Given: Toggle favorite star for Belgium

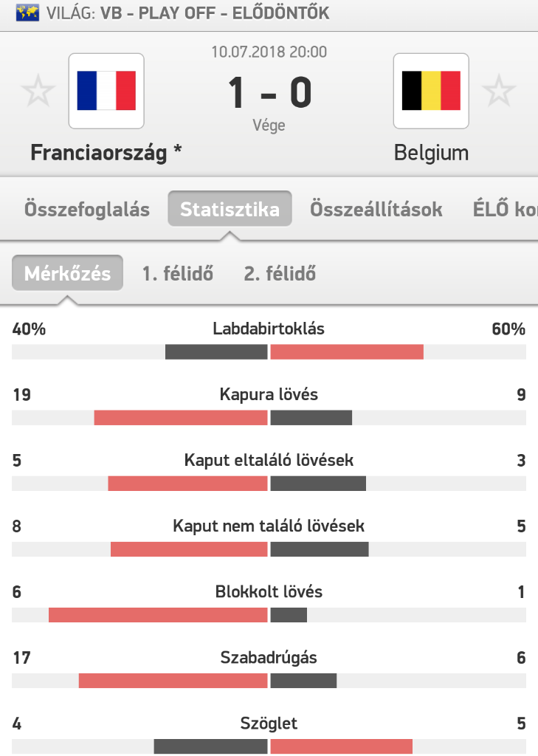Looking at the screenshot, I should click(x=499, y=91).
